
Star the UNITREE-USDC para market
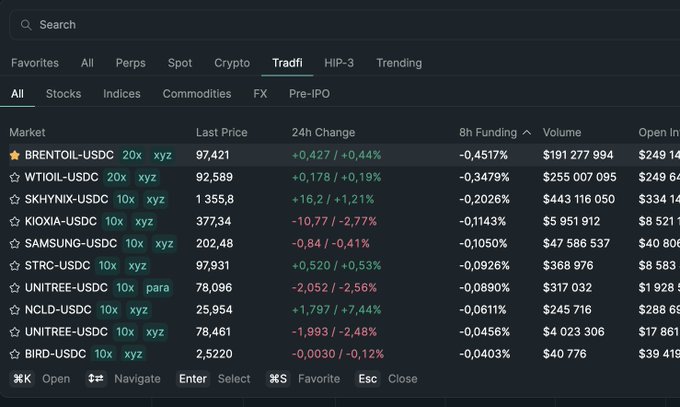(x=15, y=288)
